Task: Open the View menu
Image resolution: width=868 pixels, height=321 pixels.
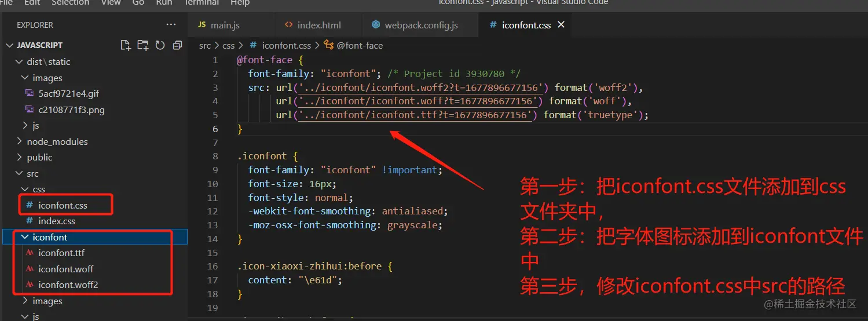Action: tap(111, 2)
